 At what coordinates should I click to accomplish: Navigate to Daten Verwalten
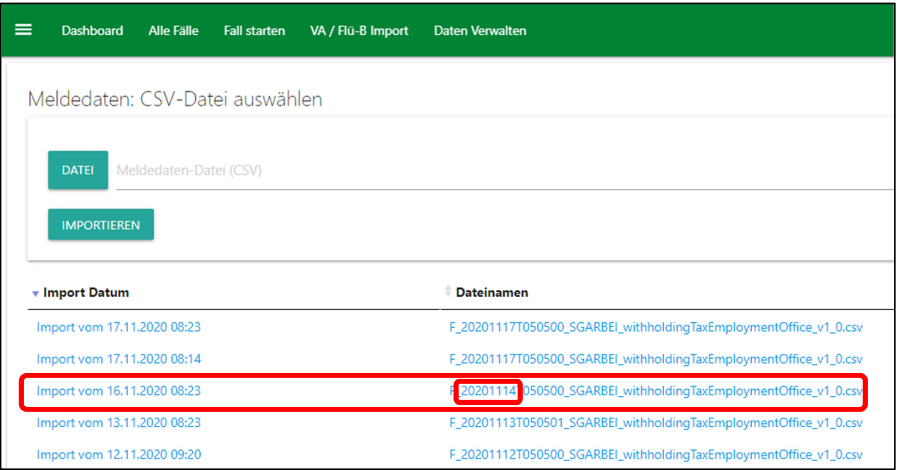click(480, 31)
